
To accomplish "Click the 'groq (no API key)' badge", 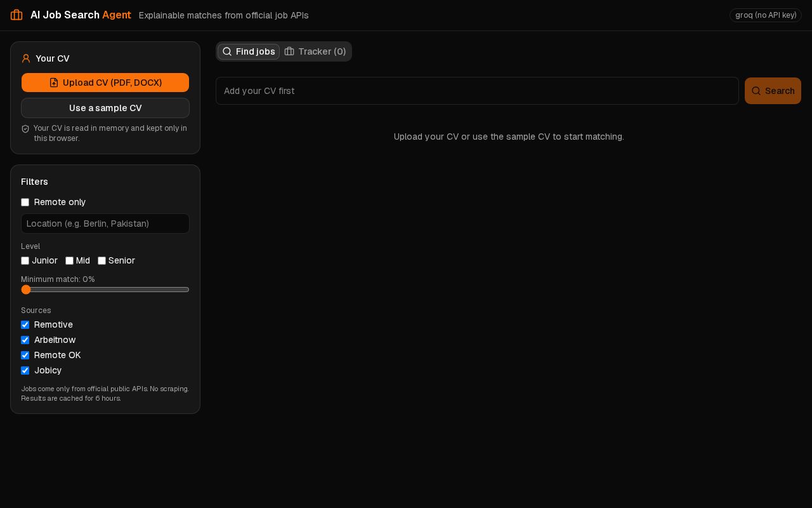I will point(766,15).
